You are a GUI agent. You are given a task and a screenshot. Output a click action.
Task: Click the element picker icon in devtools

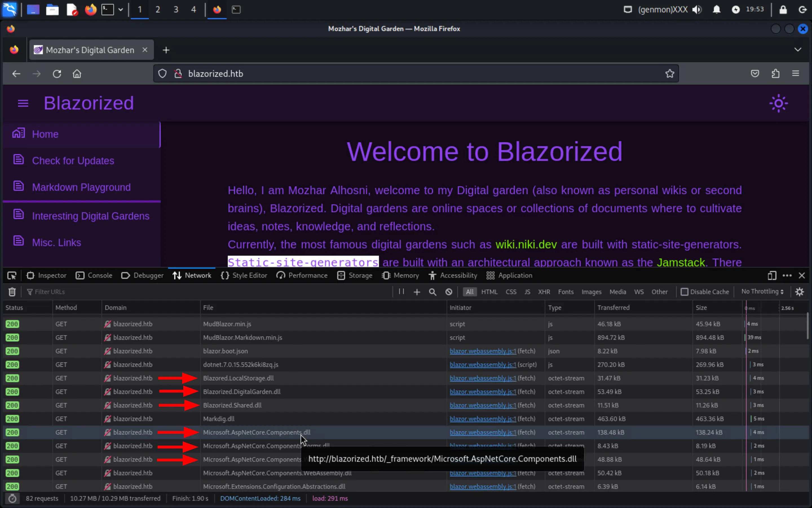[12, 275]
